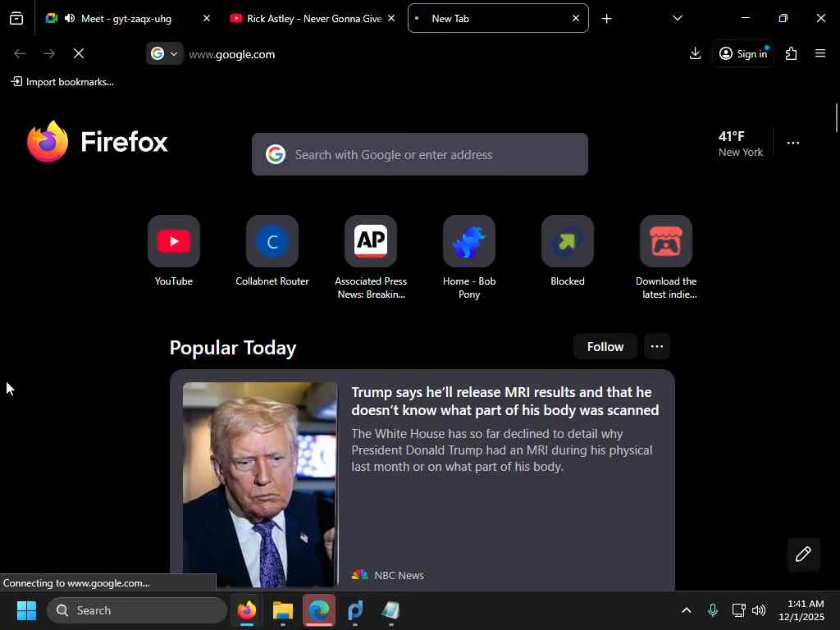Go back one page

click(20, 53)
